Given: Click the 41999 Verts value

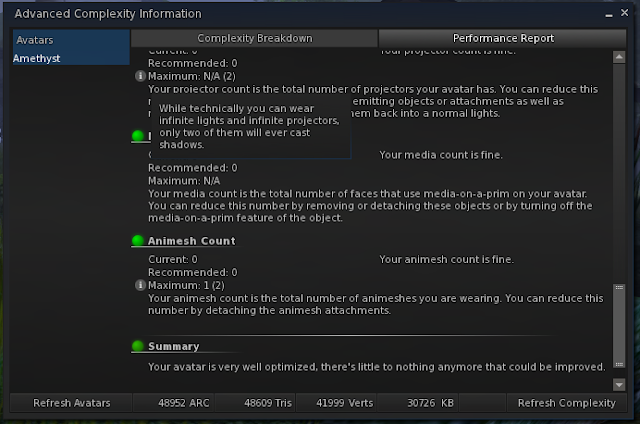Looking at the screenshot, I should pos(344,403).
